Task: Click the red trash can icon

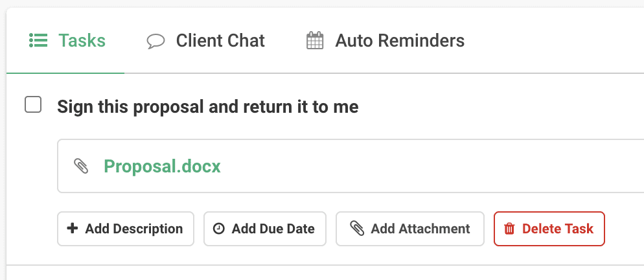Action: click(509, 229)
